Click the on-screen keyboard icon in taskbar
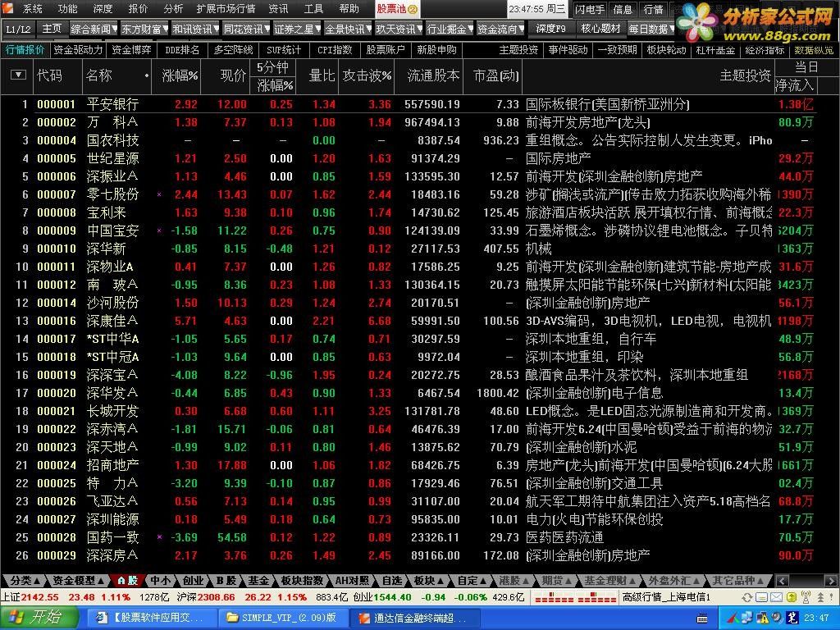 point(702,619)
